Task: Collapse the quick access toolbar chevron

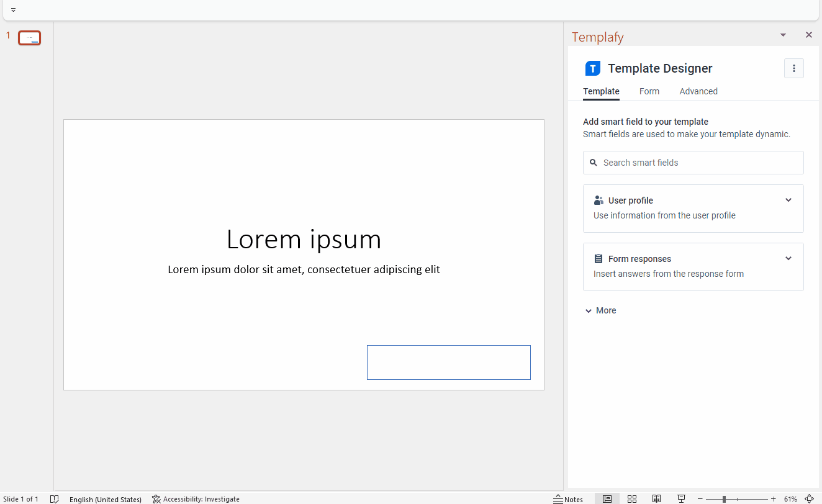Action: click(13, 9)
